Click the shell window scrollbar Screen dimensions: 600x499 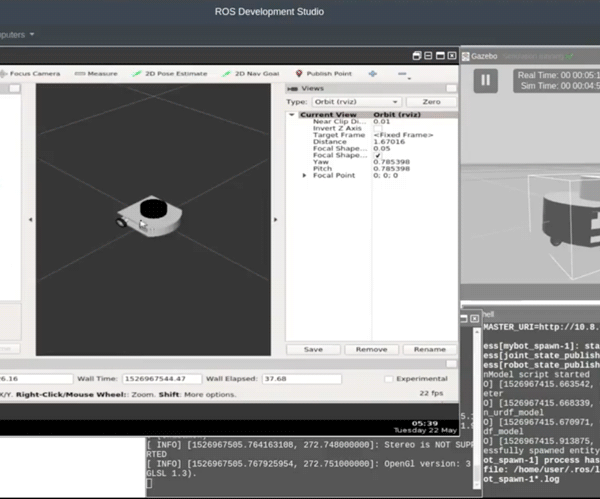tap(477, 408)
